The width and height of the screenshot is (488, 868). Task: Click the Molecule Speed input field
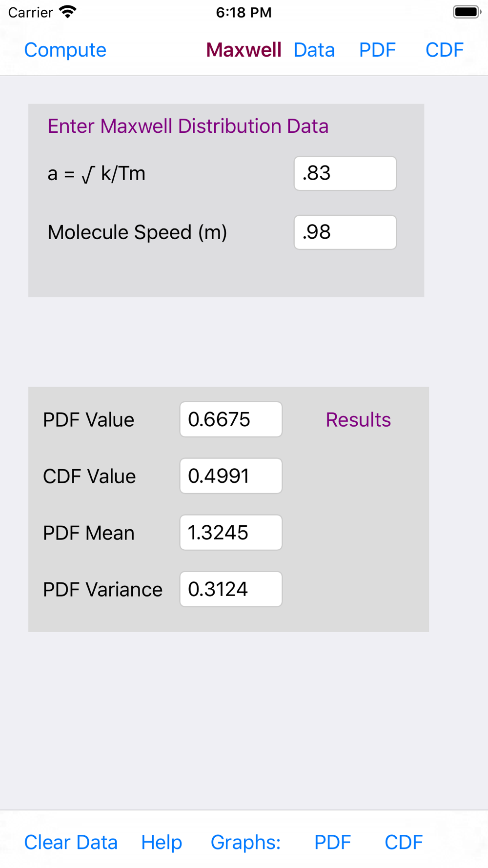point(345,232)
